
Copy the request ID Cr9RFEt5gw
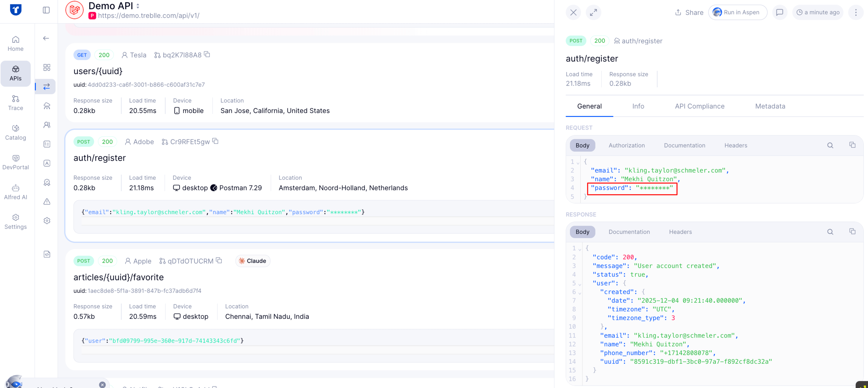[x=216, y=141]
